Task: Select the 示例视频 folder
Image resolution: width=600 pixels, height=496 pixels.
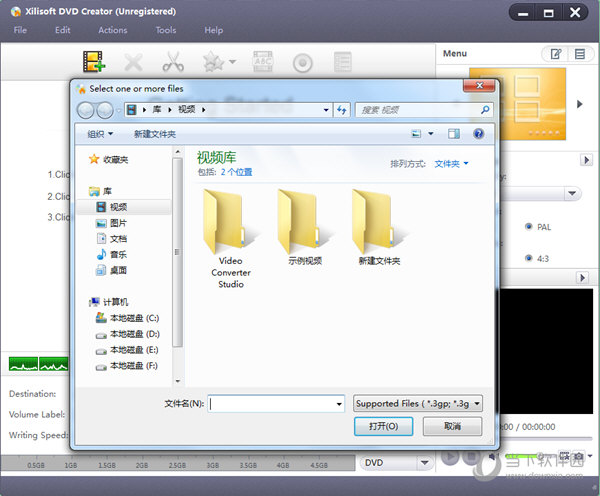Action: click(x=305, y=227)
